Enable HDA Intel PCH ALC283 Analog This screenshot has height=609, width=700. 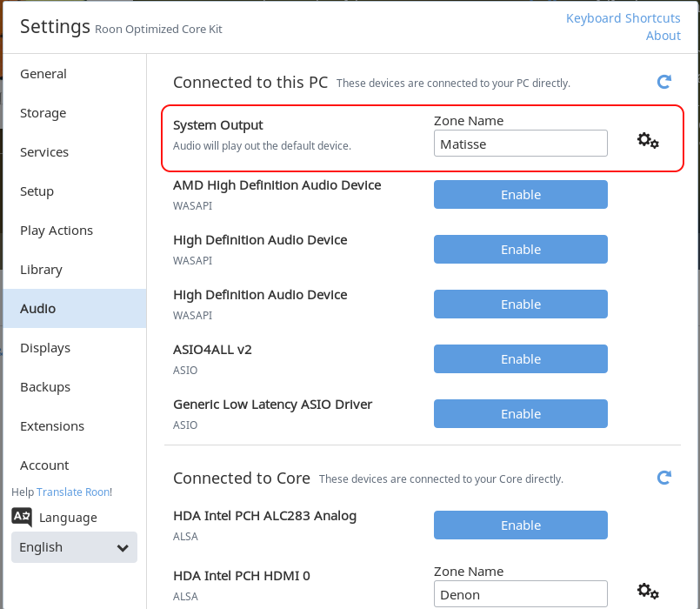click(521, 525)
